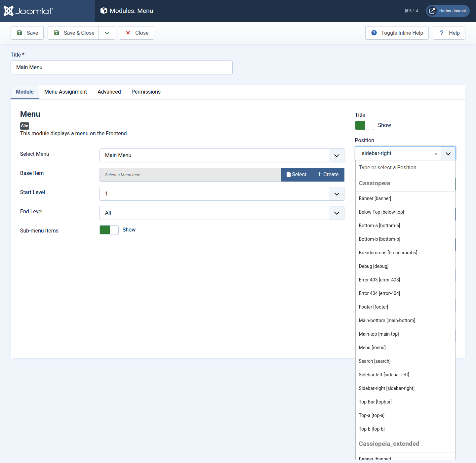Open the Advanced tab

109,92
